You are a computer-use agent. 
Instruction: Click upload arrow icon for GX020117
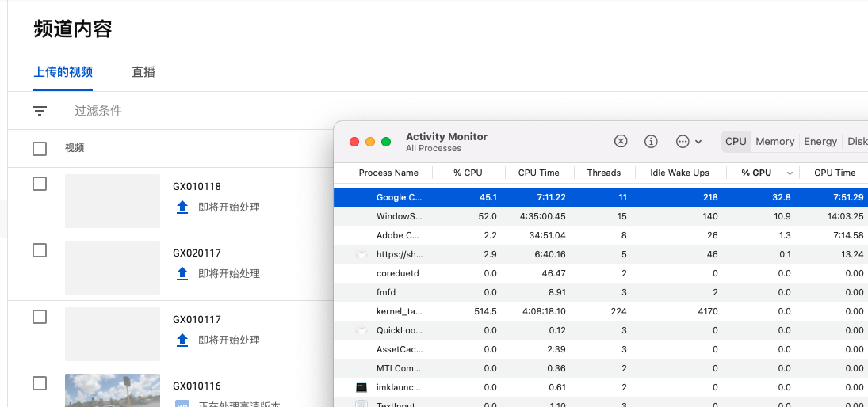coord(182,273)
